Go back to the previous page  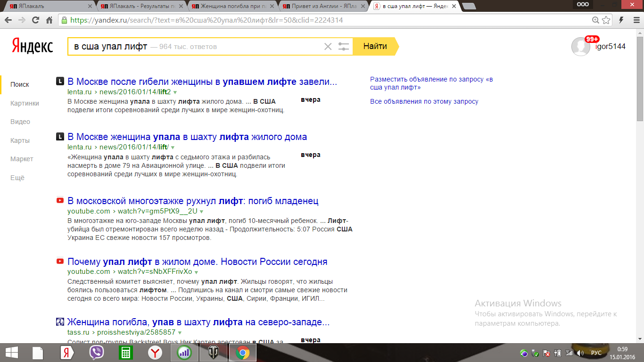click(x=8, y=20)
